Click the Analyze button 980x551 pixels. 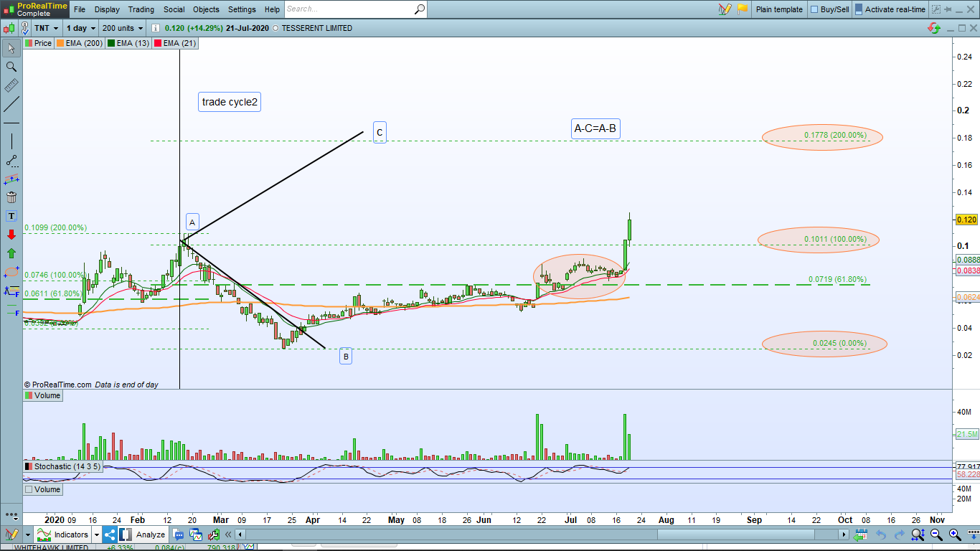point(143,534)
